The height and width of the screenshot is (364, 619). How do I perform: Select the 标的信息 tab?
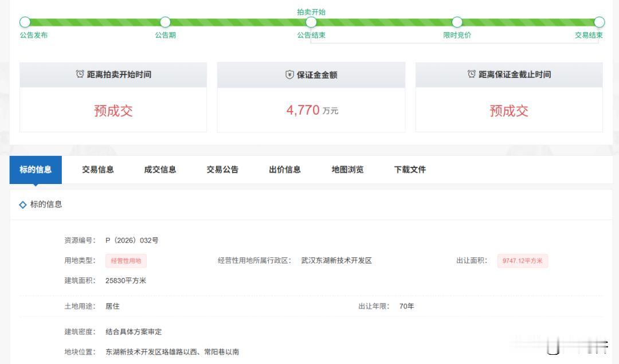point(36,169)
